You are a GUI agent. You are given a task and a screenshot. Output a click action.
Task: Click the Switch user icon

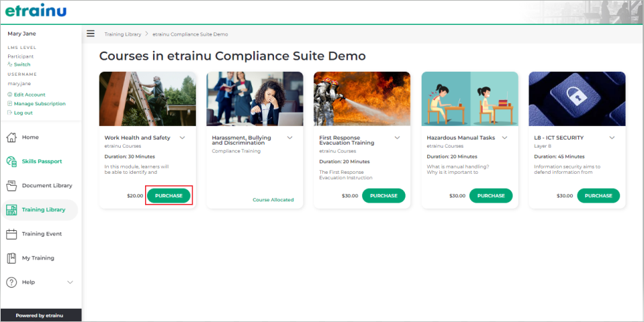tap(10, 64)
